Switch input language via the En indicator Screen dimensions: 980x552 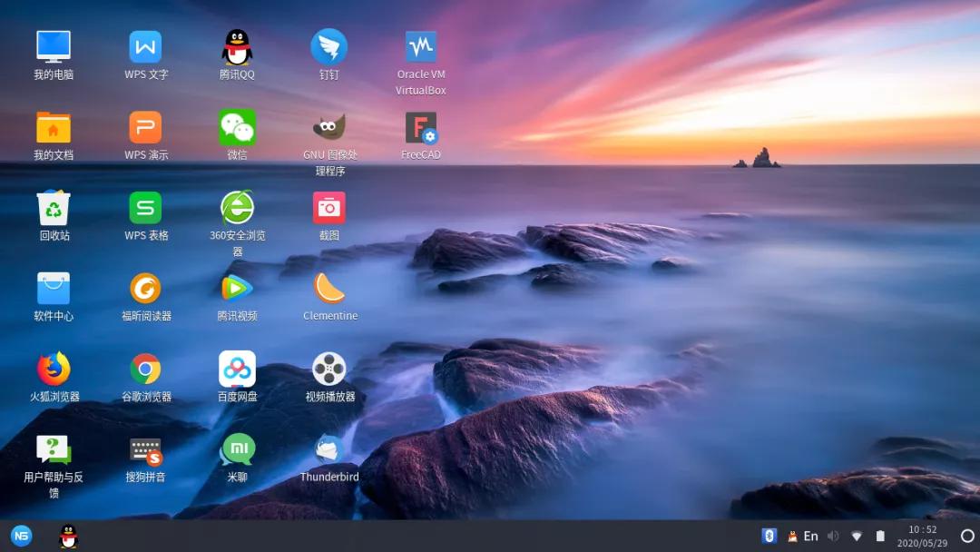click(810, 537)
